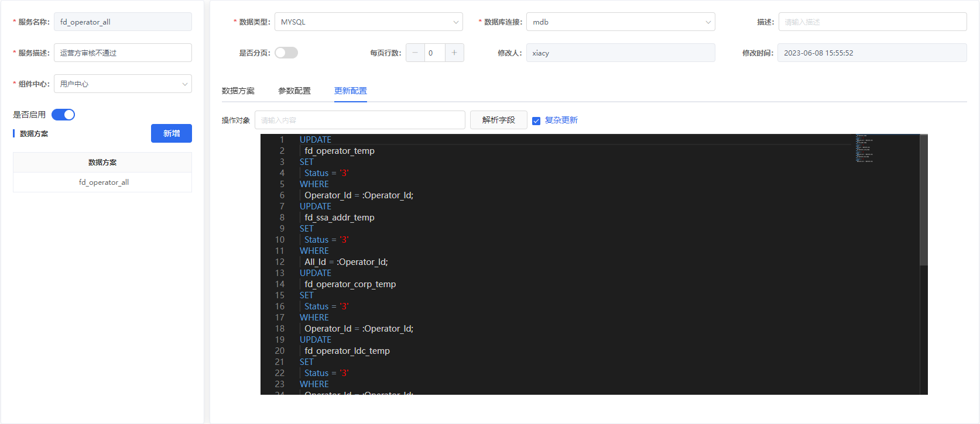The width and height of the screenshot is (980, 424).
Task: Click code line 6 Operator_Id condition
Action: click(x=359, y=195)
